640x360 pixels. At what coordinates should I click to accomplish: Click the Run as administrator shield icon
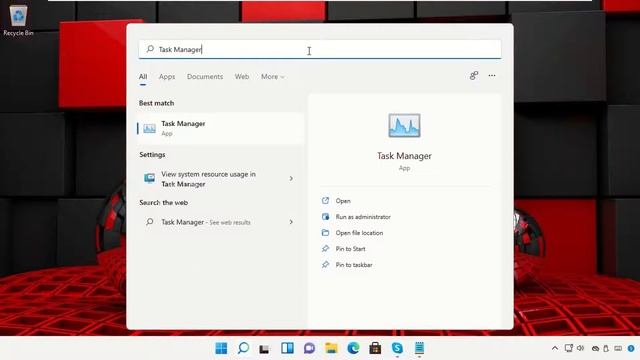pos(325,216)
